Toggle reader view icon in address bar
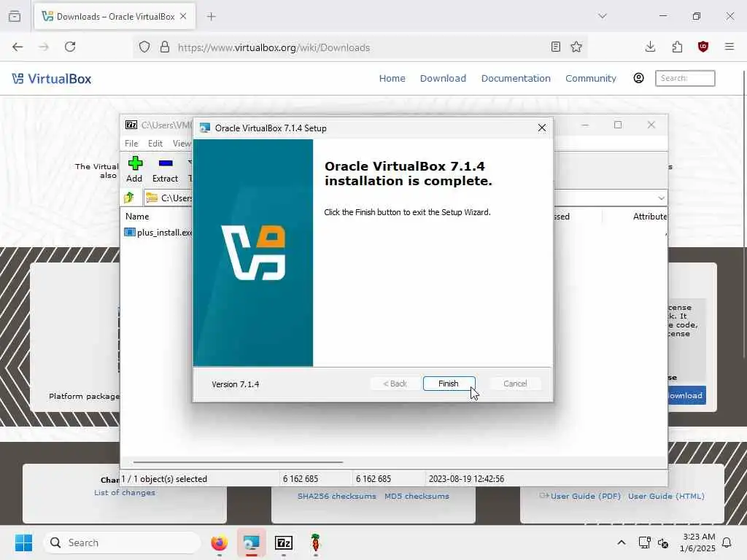 pos(555,47)
